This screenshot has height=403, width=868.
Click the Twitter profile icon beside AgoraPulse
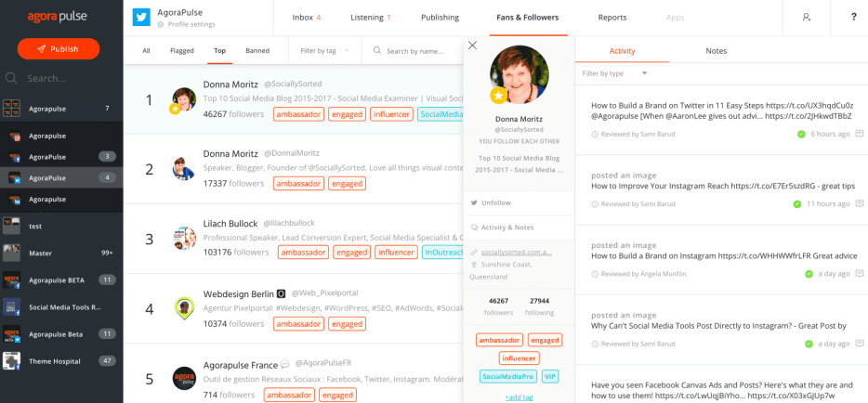(x=141, y=17)
